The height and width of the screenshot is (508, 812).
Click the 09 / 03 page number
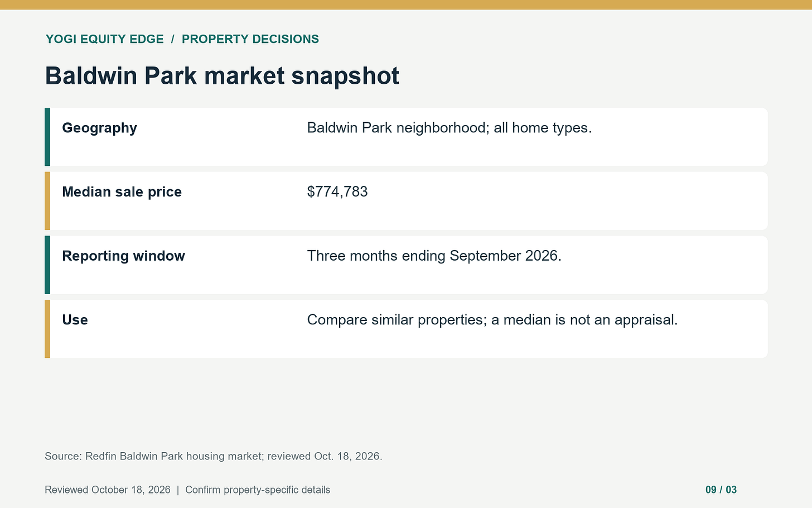pos(721,490)
